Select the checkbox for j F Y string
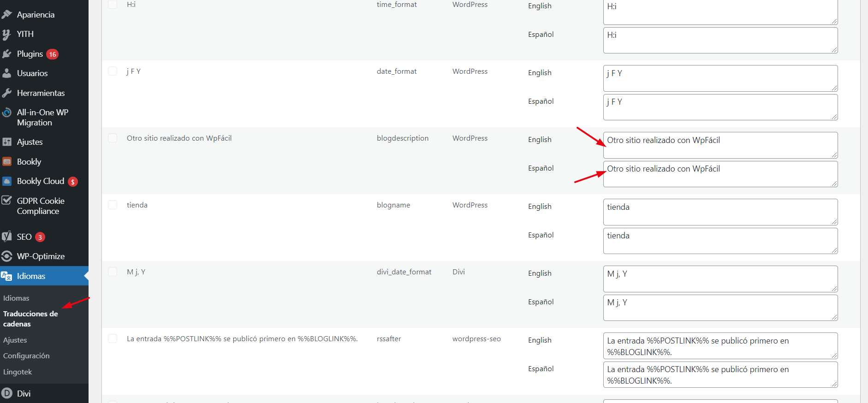The image size is (868, 403). (x=113, y=71)
